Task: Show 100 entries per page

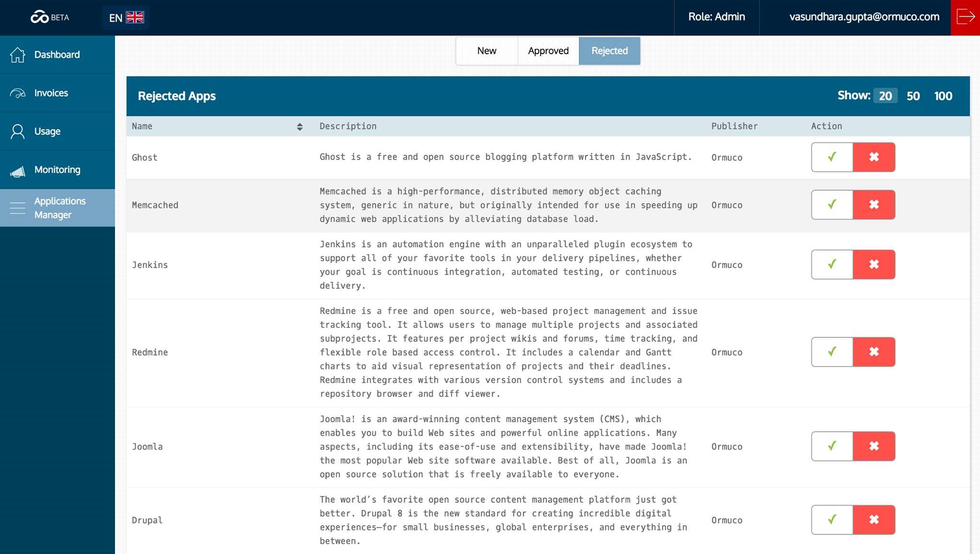Action: [x=943, y=96]
